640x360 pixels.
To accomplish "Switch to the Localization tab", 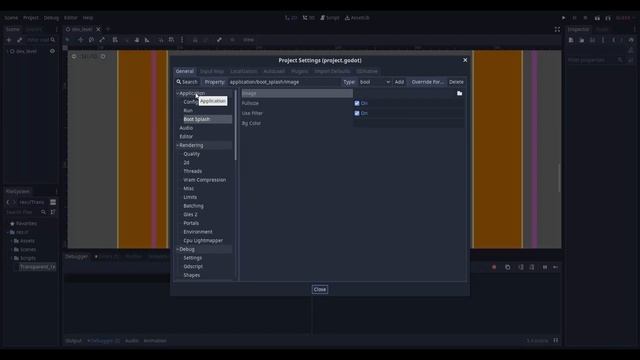I will pos(244,71).
